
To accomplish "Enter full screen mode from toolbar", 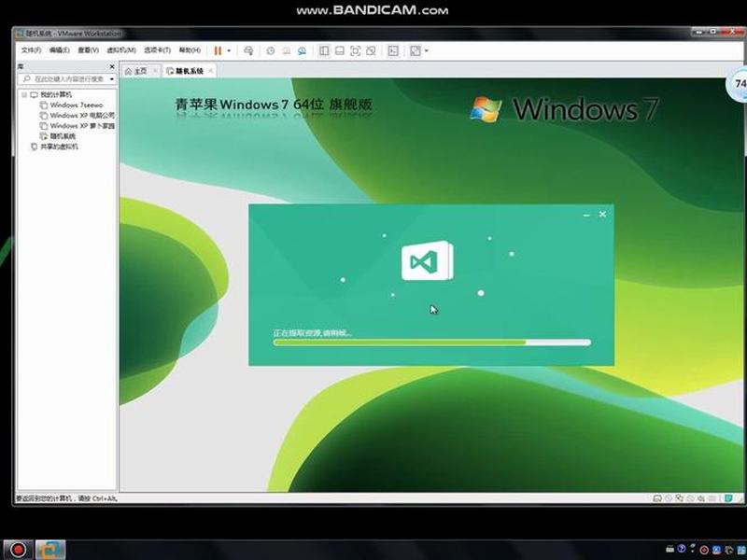I will point(356,50).
